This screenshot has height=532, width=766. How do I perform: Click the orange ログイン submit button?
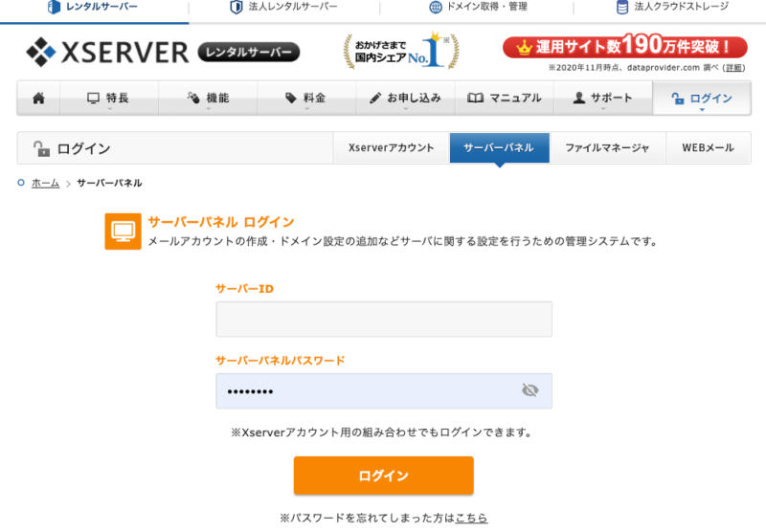pos(384,476)
